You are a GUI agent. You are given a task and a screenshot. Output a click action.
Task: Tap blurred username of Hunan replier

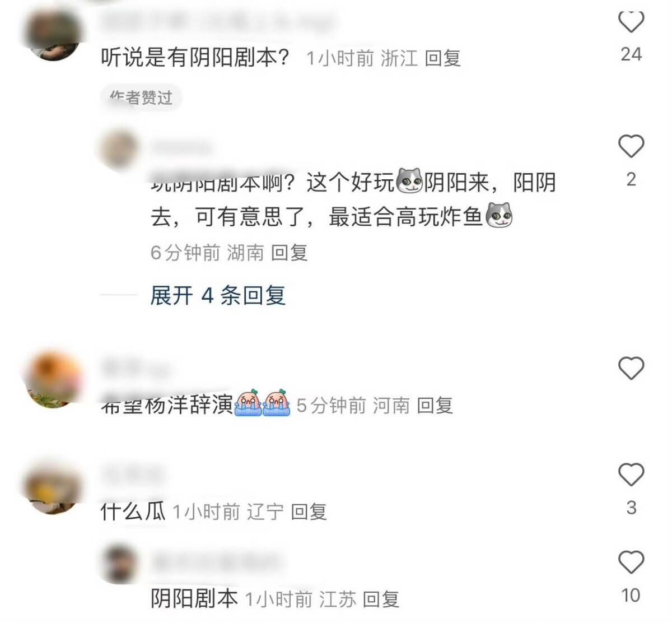click(183, 147)
